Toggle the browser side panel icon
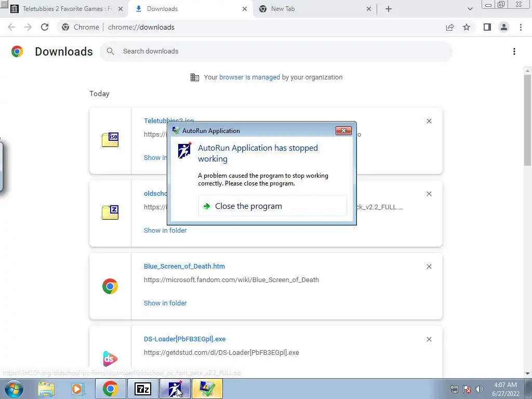The image size is (532, 399). pyautogui.click(x=487, y=27)
